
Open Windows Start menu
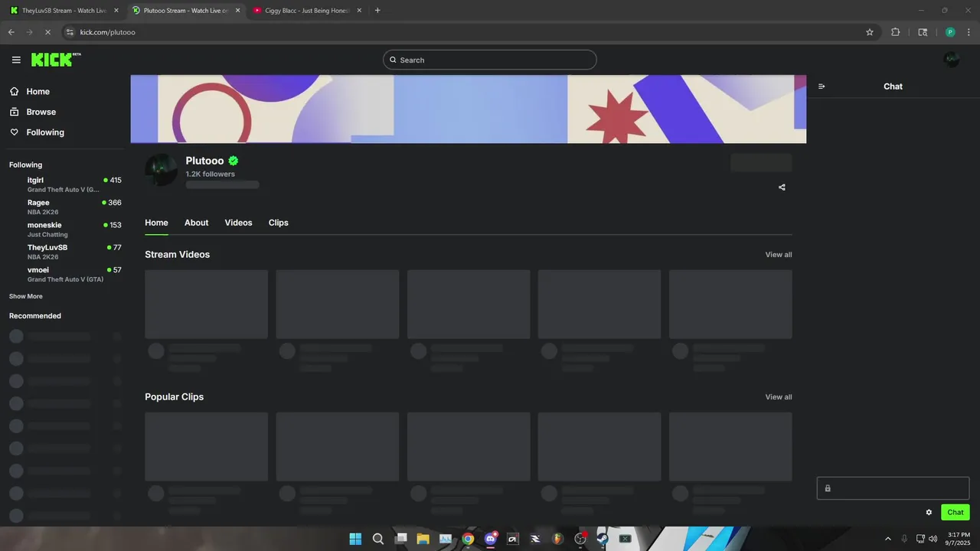pyautogui.click(x=355, y=539)
